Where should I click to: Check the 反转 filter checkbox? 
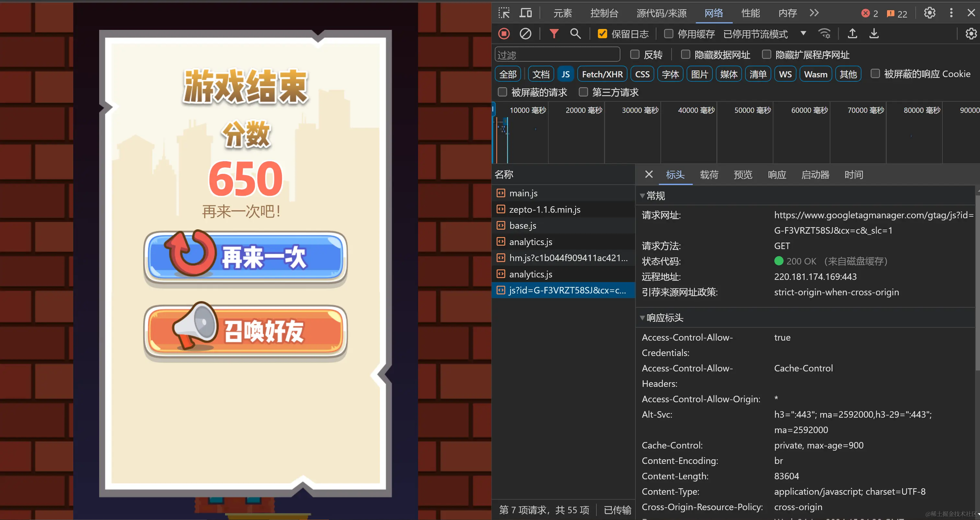pyautogui.click(x=635, y=54)
